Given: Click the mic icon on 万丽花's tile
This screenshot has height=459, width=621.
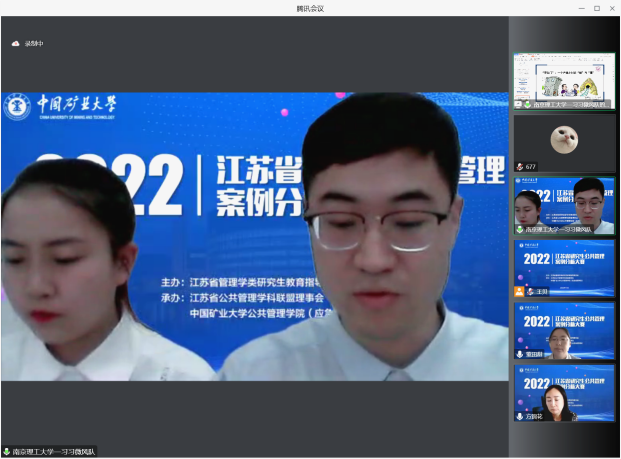Looking at the screenshot, I should (x=520, y=416).
